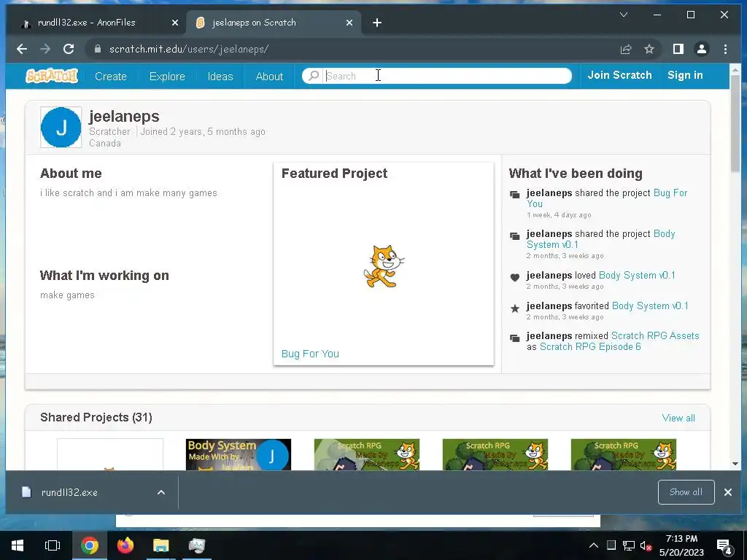The width and height of the screenshot is (747, 560).
Task: Click the page vertical scrollbar thumb
Action: click(x=735, y=124)
